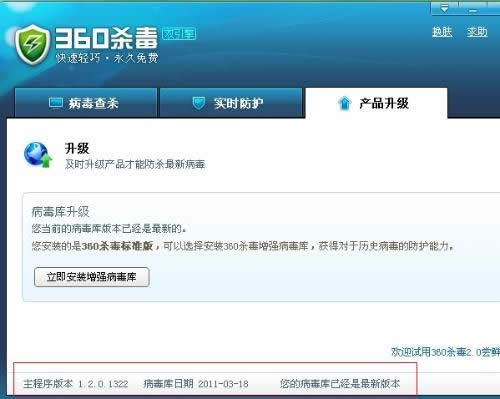Image resolution: width=500 pixels, height=399 pixels.
Task: Switch to the 实时防护 tab
Action: pos(231,103)
